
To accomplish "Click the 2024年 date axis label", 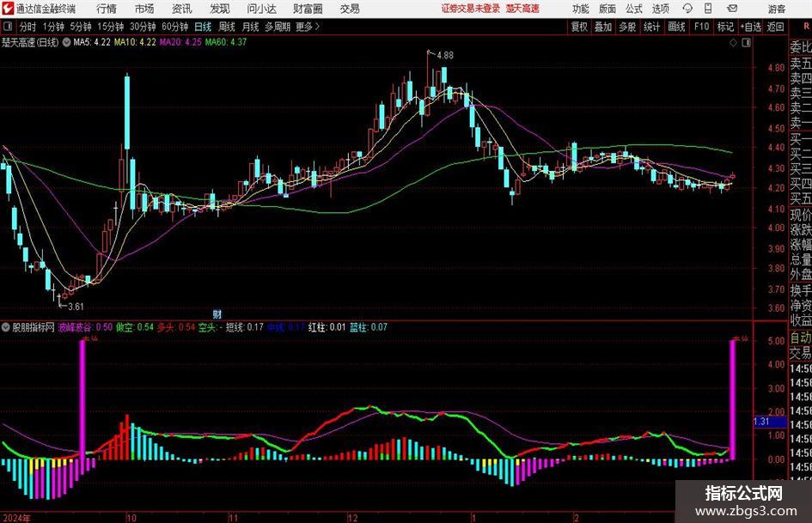I will point(16,518).
